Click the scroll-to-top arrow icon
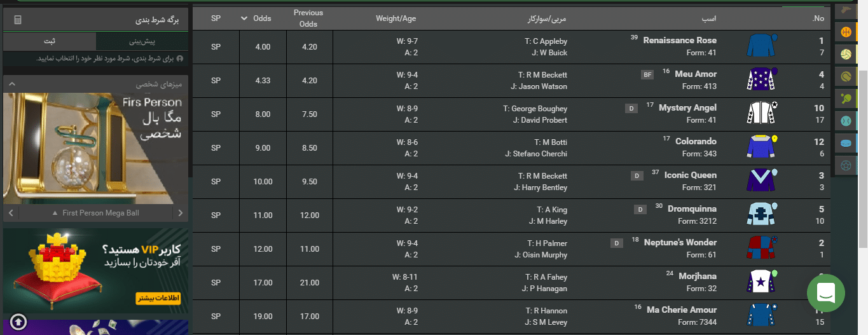Viewport: 868px width, 335px height. click(x=19, y=321)
